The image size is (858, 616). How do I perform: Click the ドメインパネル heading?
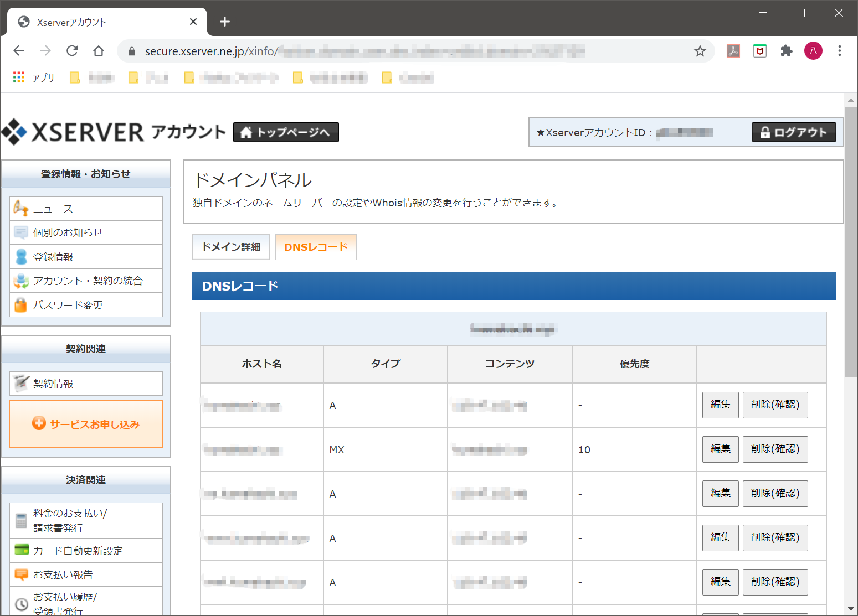(253, 180)
